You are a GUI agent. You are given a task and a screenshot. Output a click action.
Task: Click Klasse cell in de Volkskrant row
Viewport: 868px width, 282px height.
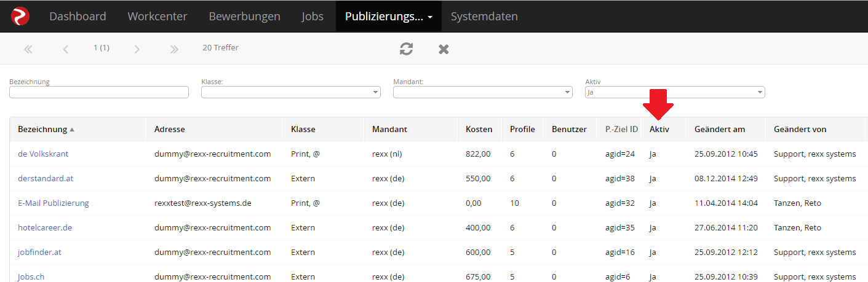point(305,154)
